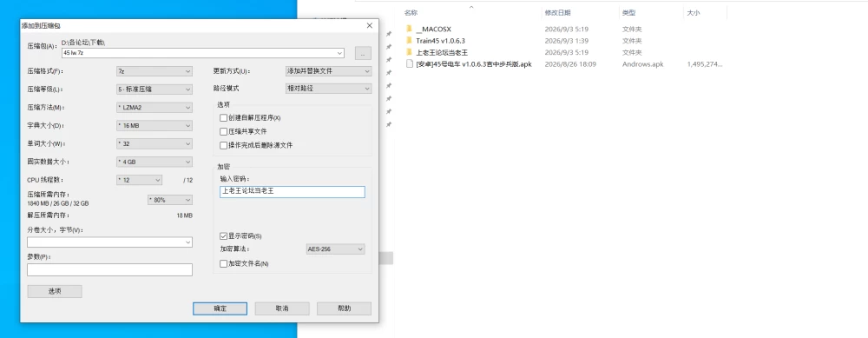Untick 显示密码 checkbox
This screenshot has height=338, width=868.
click(224, 235)
